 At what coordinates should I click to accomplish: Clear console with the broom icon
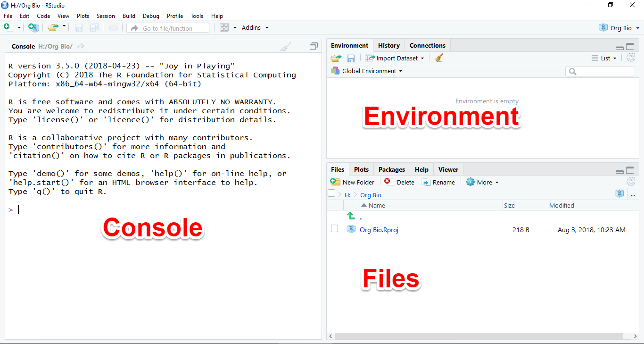pyautogui.click(x=286, y=46)
